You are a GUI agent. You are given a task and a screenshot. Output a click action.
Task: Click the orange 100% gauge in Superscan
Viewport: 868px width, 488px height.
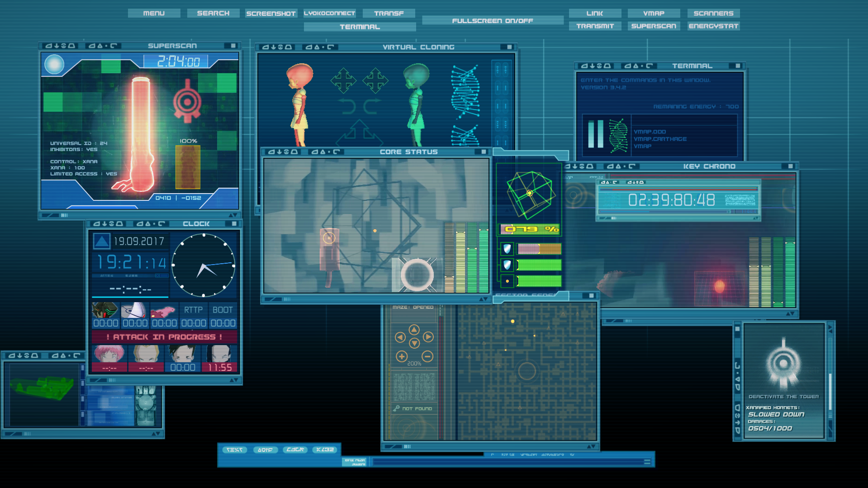pyautogui.click(x=188, y=167)
